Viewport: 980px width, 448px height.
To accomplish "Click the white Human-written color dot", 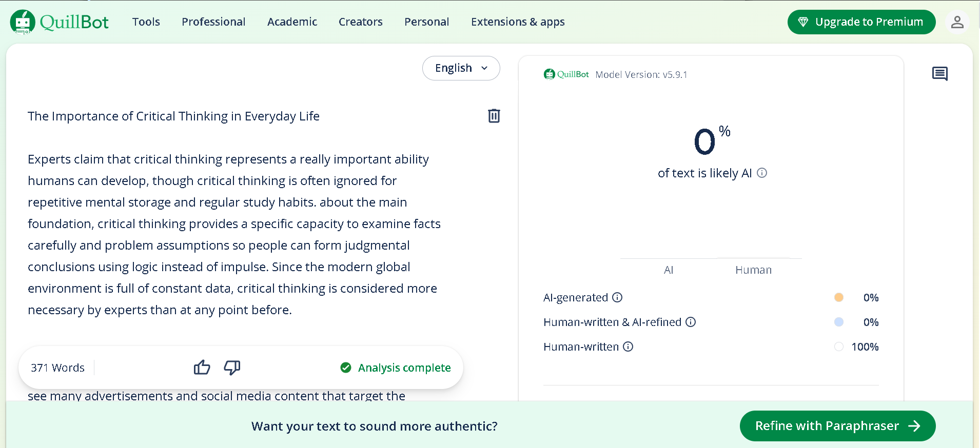I will (x=839, y=347).
